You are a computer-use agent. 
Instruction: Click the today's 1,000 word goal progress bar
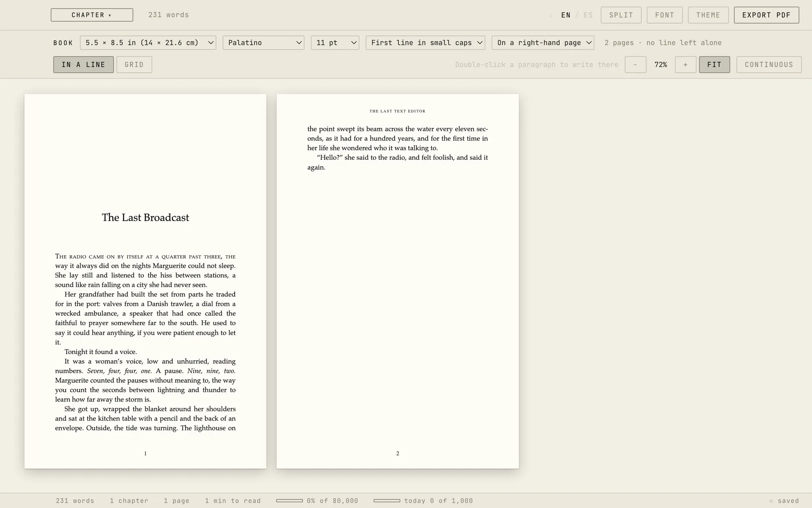click(x=387, y=501)
